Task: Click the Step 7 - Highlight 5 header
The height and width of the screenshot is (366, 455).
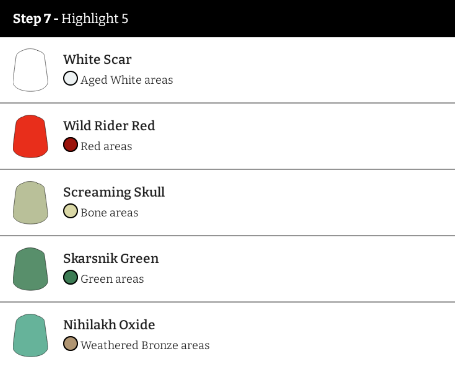Action: 227,18
